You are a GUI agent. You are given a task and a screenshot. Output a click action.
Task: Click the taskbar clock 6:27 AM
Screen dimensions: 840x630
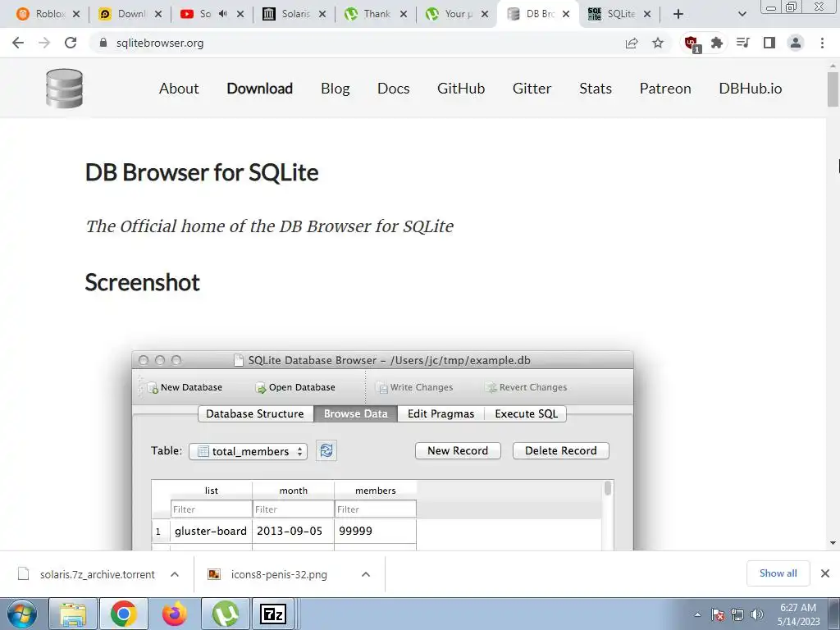(798, 614)
